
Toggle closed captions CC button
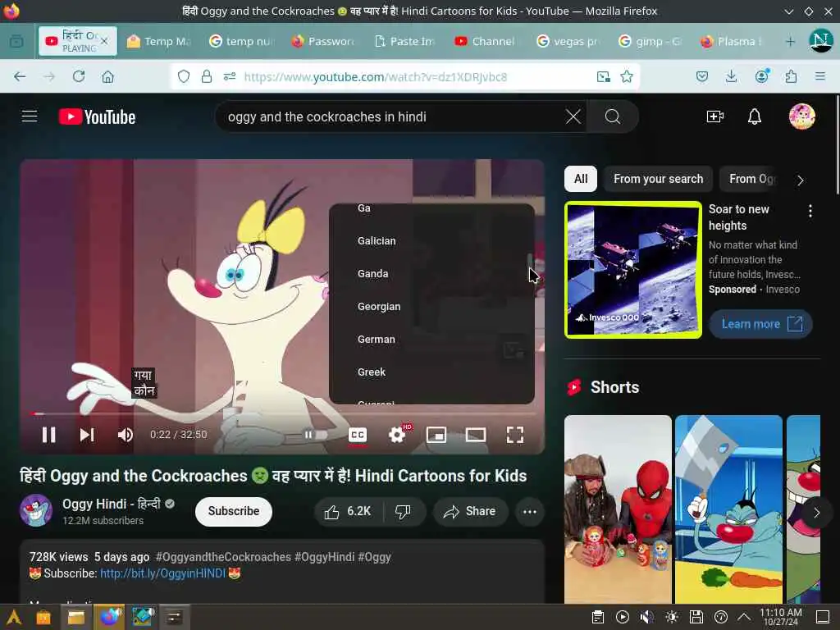pos(358,435)
